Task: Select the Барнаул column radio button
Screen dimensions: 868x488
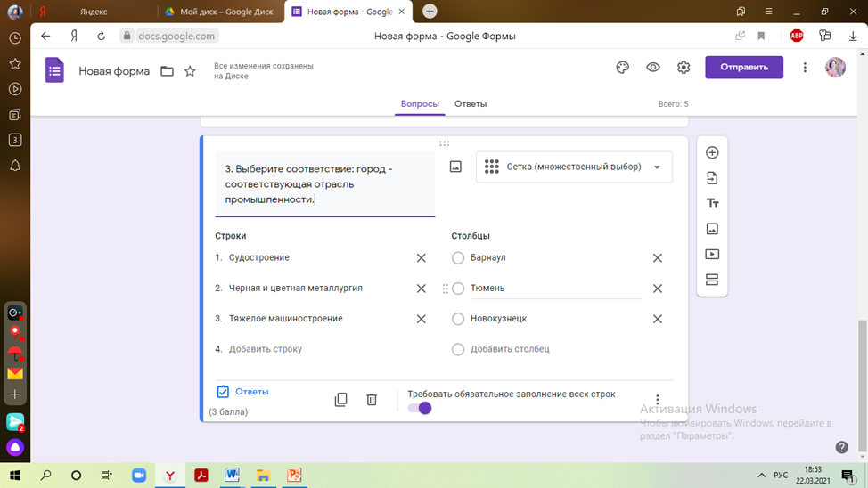Action: point(458,258)
